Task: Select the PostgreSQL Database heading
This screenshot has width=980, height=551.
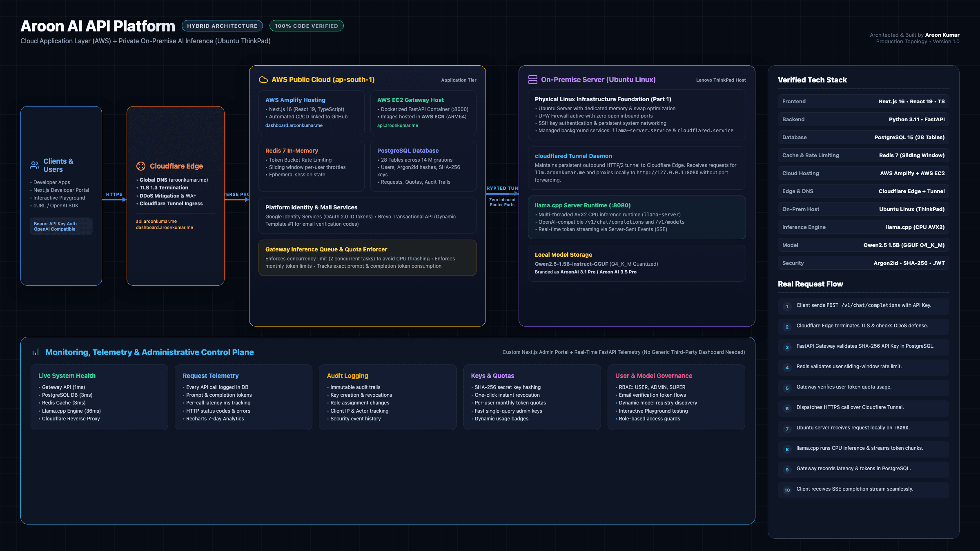Action: [x=408, y=151]
